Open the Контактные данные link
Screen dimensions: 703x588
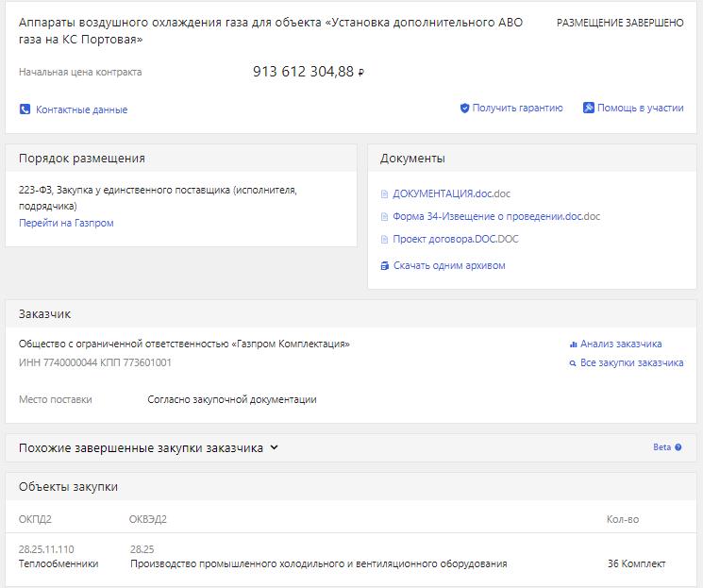(x=81, y=109)
